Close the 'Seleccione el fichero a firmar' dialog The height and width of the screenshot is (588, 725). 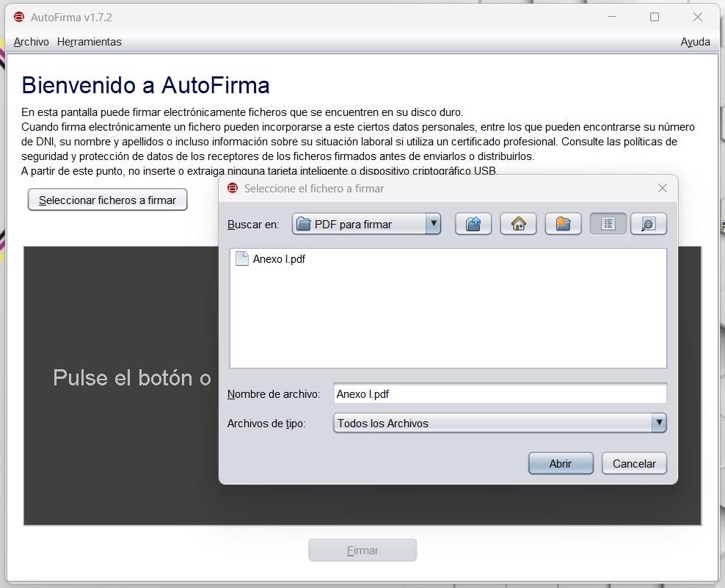click(662, 188)
